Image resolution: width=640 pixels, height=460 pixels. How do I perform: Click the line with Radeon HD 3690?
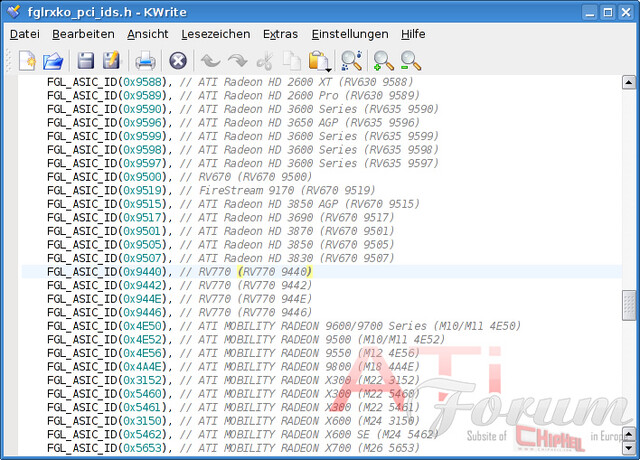coord(221,218)
